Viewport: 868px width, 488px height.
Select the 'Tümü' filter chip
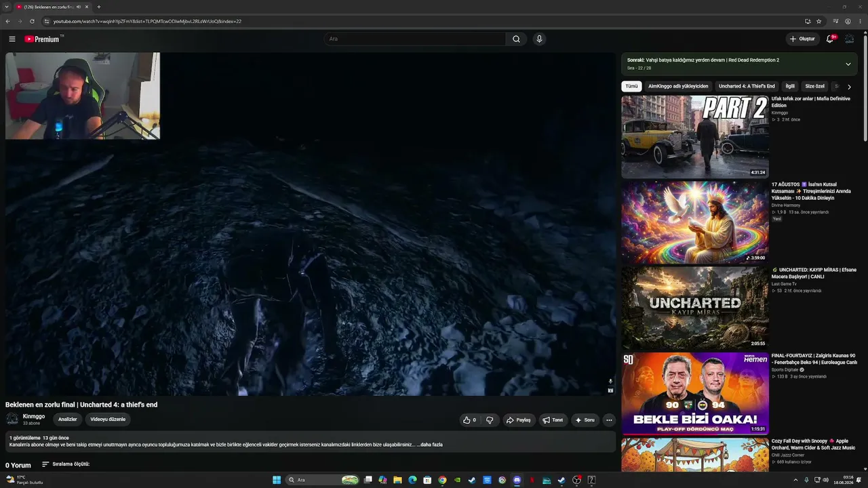[631, 86]
